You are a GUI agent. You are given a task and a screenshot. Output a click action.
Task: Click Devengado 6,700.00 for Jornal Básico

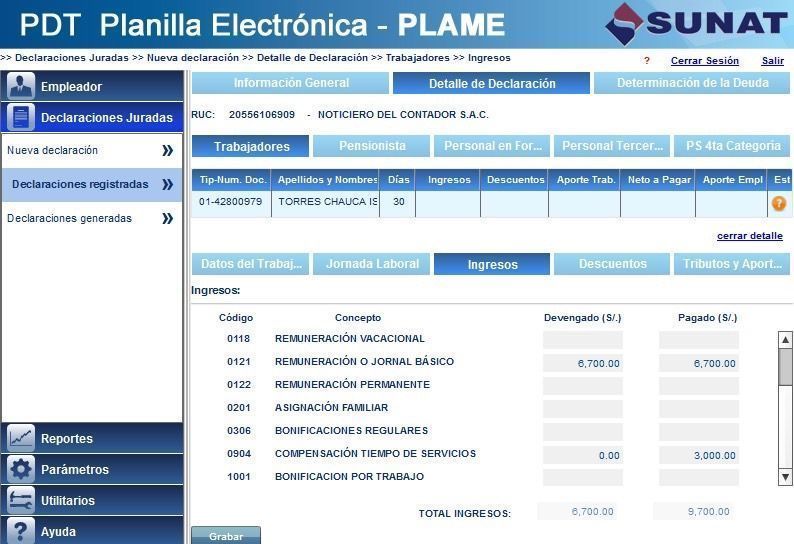582,363
